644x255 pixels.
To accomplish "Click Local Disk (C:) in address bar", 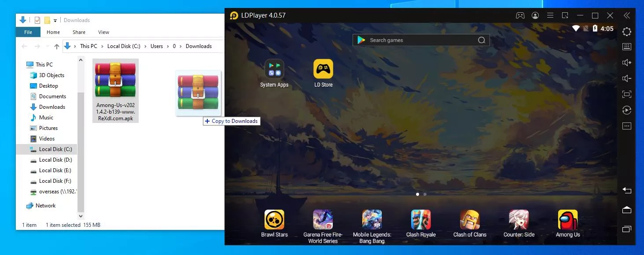I will (x=124, y=46).
